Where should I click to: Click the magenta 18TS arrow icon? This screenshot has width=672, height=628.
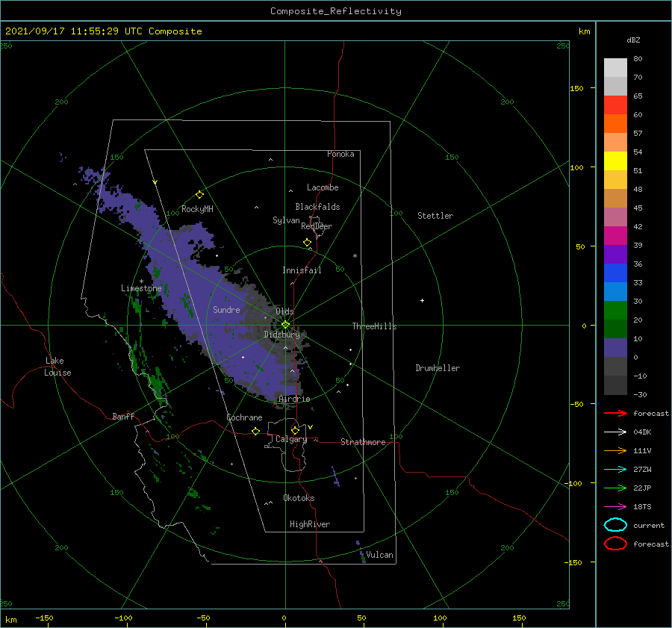pyautogui.click(x=615, y=507)
